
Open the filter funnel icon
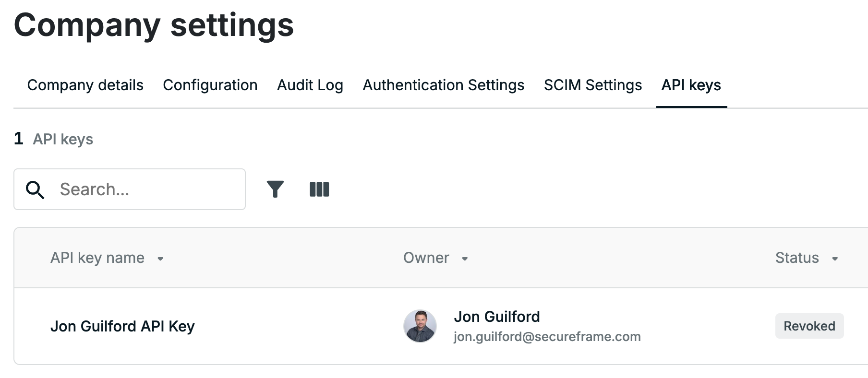pos(275,189)
